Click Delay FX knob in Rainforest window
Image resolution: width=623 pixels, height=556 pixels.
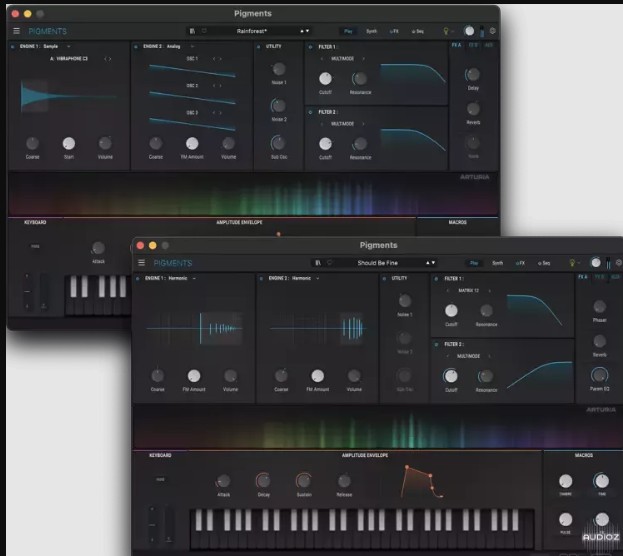pos(472,74)
